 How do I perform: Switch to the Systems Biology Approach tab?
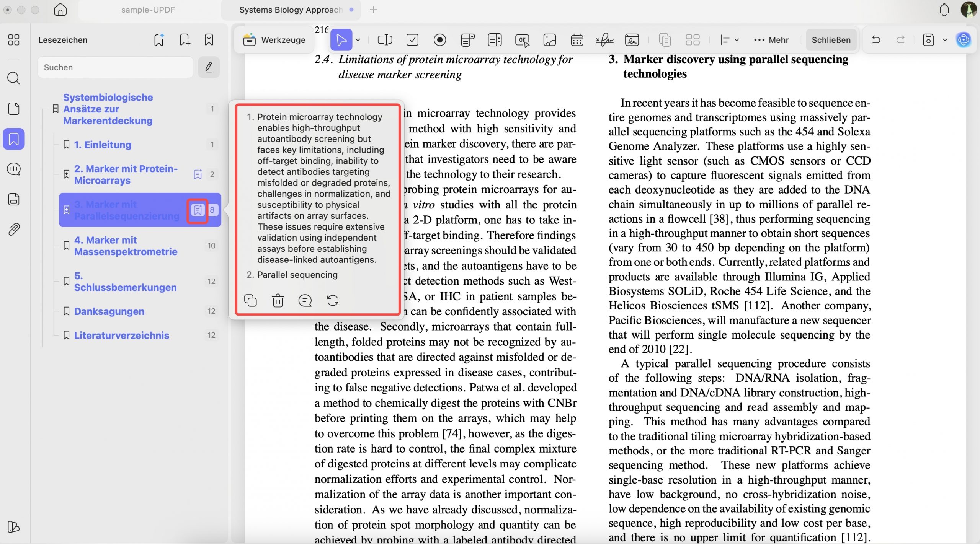coord(291,10)
